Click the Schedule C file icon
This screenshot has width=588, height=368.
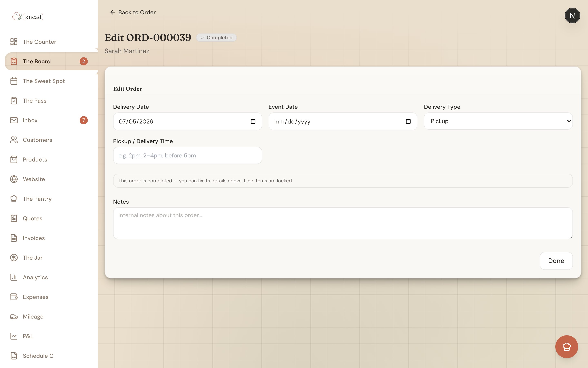(14, 356)
